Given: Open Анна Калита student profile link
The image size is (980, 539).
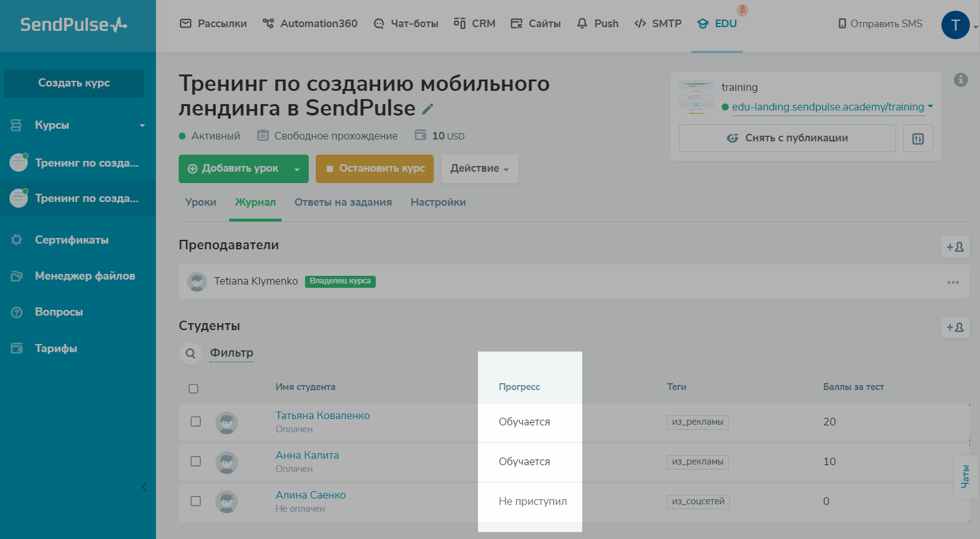Looking at the screenshot, I should pyautogui.click(x=307, y=455).
